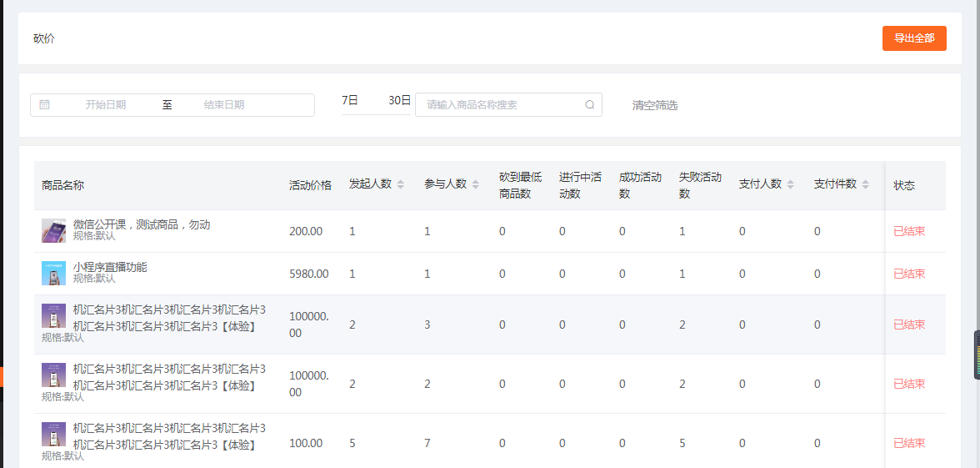Viewport: 980px width, 468px height.
Task: Click product name 小程序直播功能
Action: pyautogui.click(x=110, y=267)
